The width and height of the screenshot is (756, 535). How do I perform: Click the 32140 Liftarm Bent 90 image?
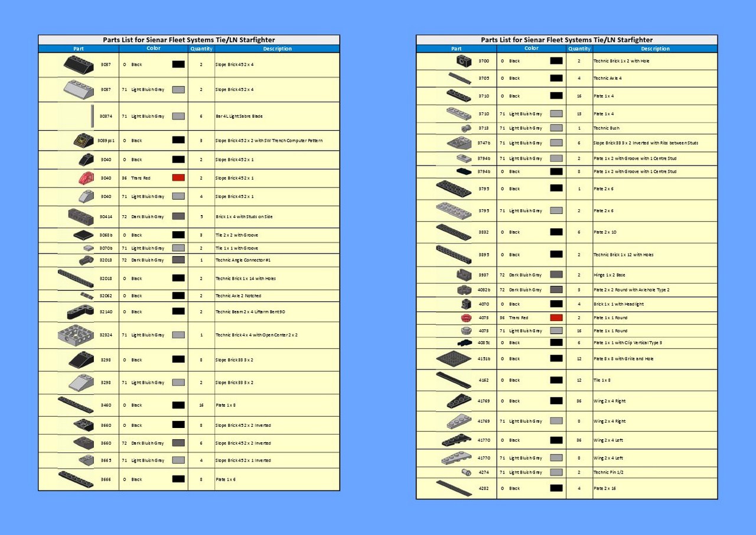(x=80, y=312)
